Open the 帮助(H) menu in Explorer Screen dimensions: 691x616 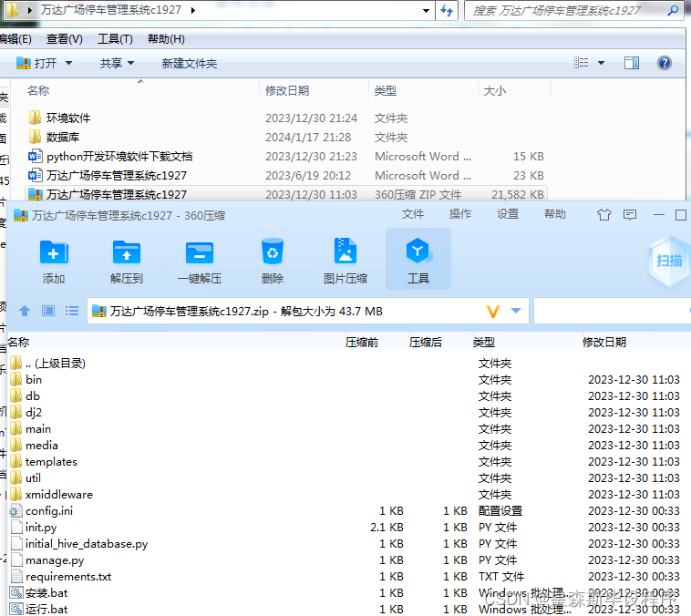(x=166, y=39)
